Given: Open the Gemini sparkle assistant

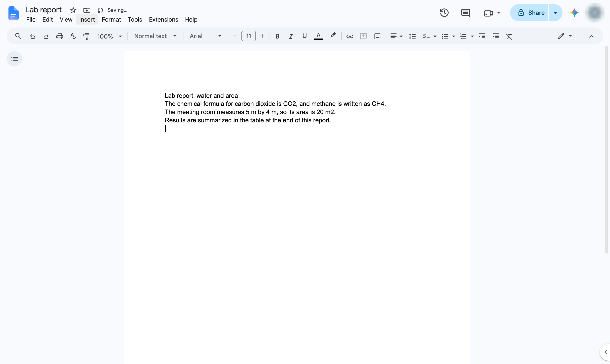Looking at the screenshot, I should pos(574,13).
